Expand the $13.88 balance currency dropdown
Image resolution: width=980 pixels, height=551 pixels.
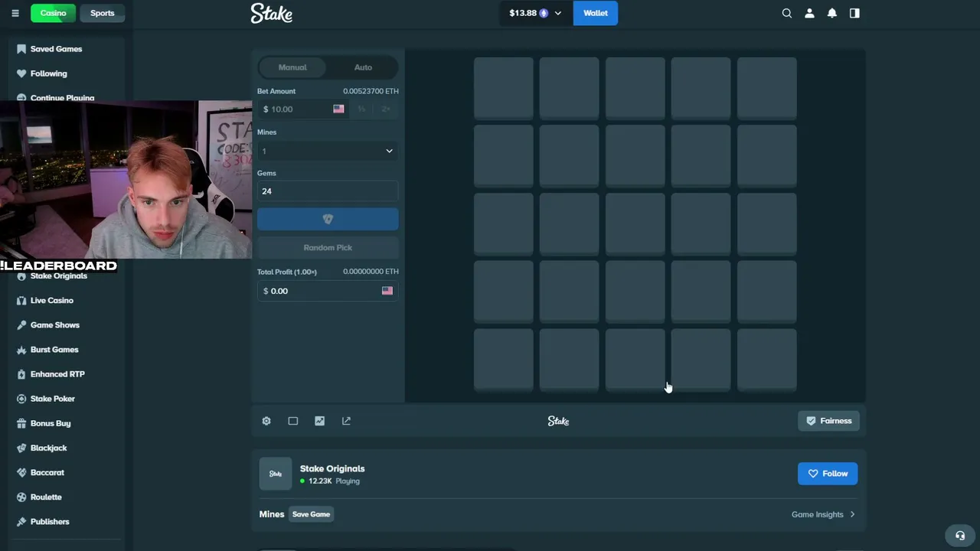click(534, 13)
